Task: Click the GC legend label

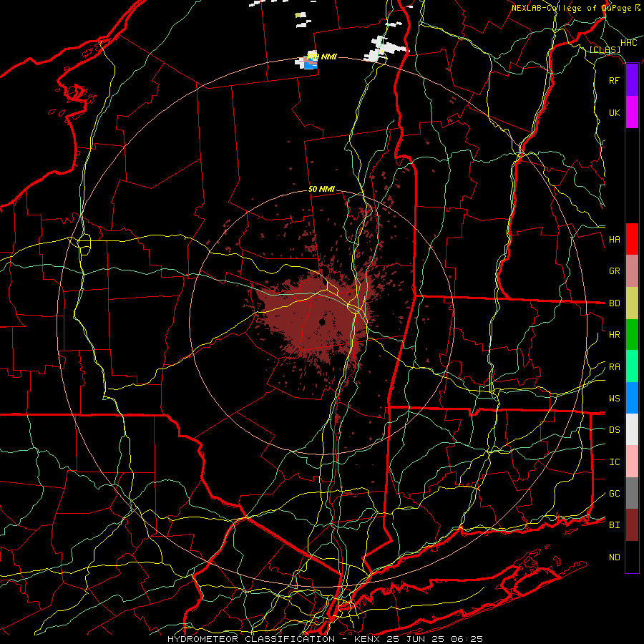Action: 614,494
